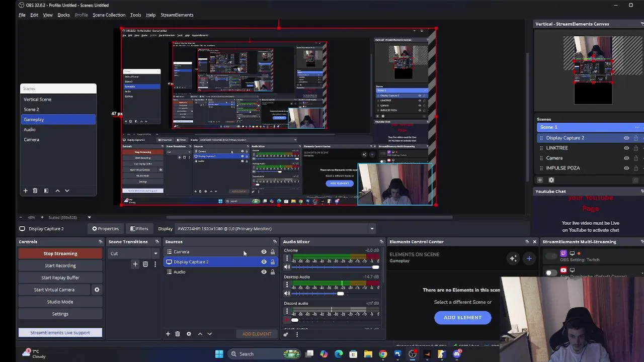Add a source using plus icon in Sources dock
The height and width of the screenshot is (362, 644).
tap(168, 334)
